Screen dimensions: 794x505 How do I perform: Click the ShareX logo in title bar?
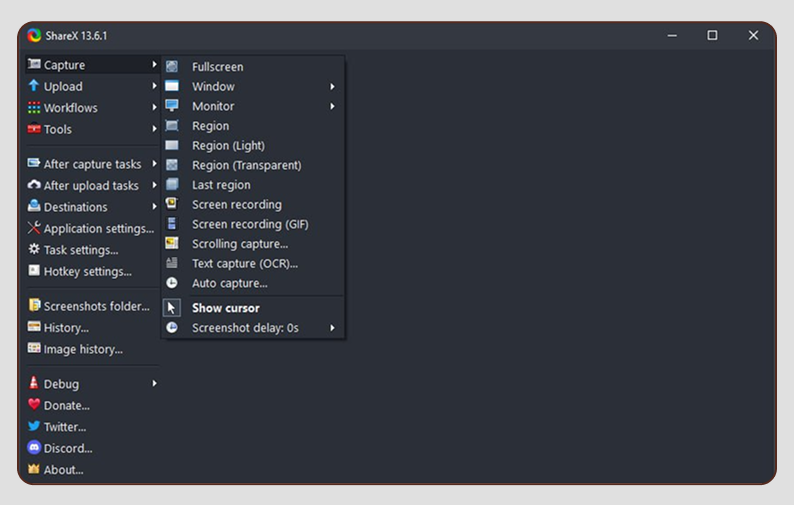click(x=34, y=35)
